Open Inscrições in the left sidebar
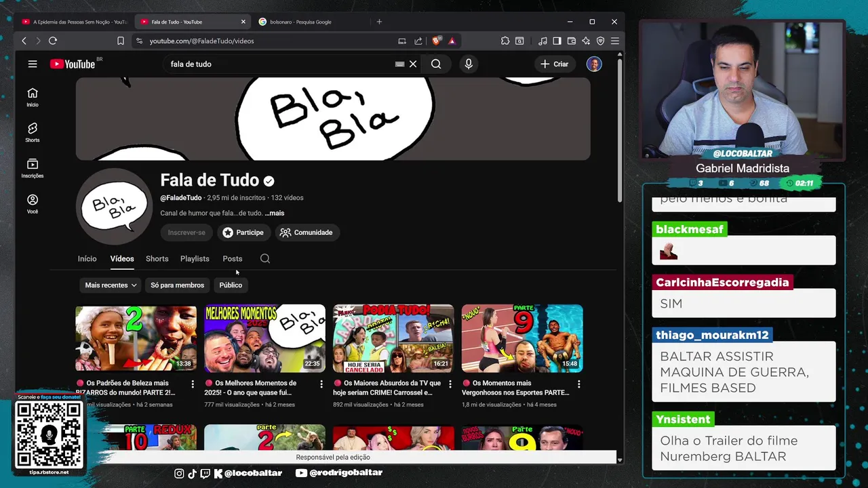Screen dimensions: 868x488 [x=33, y=168]
